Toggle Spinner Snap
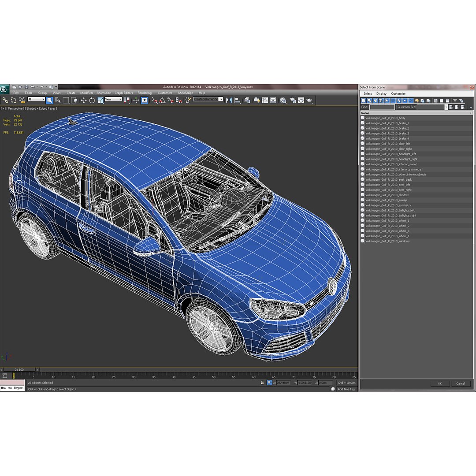This screenshot has height=476, width=476. pos(178,100)
